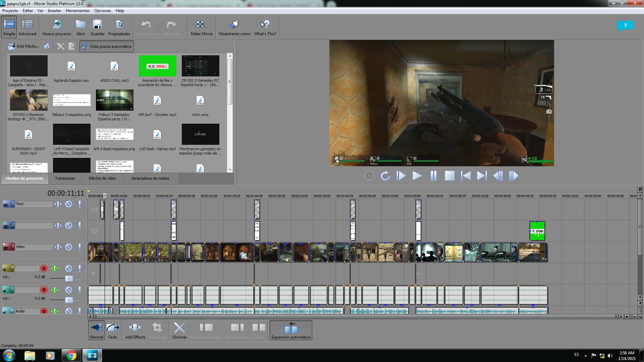Solo the Video track
The height and width of the screenshot is (362, 644).
[x=79, y=247]
